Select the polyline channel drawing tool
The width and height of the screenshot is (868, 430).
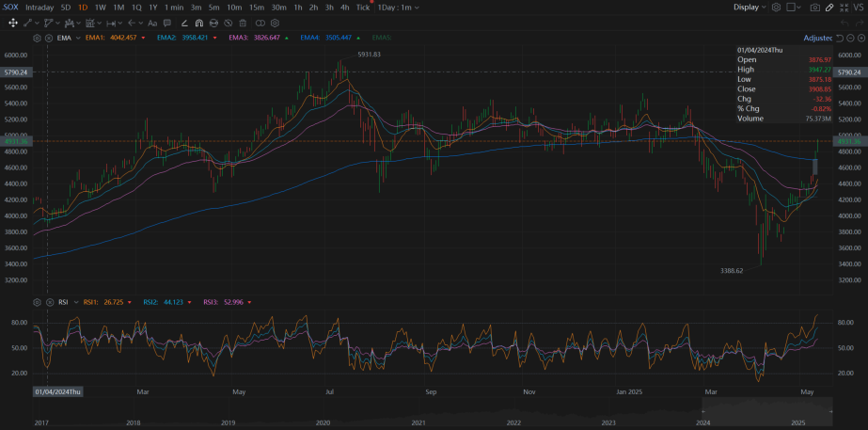49,23
